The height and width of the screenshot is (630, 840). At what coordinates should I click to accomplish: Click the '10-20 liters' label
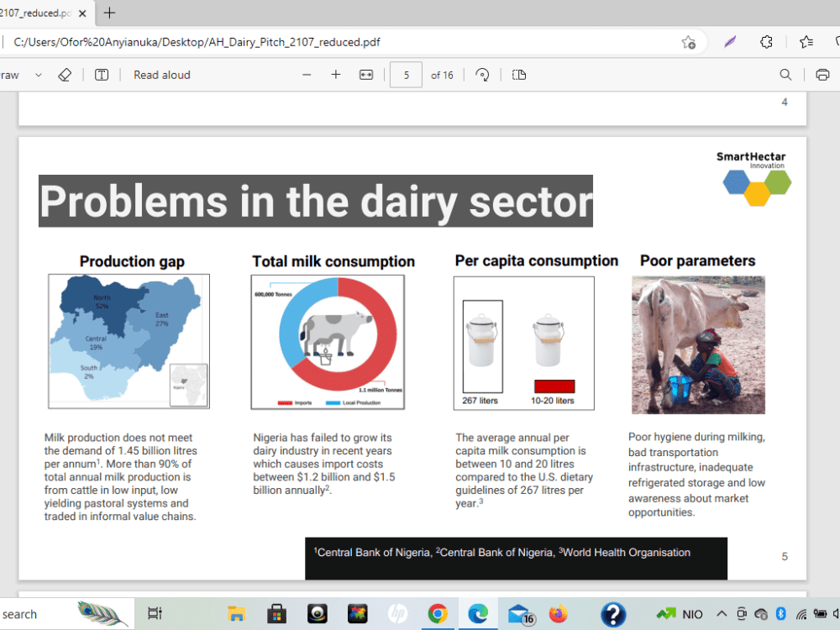[553, 401]
